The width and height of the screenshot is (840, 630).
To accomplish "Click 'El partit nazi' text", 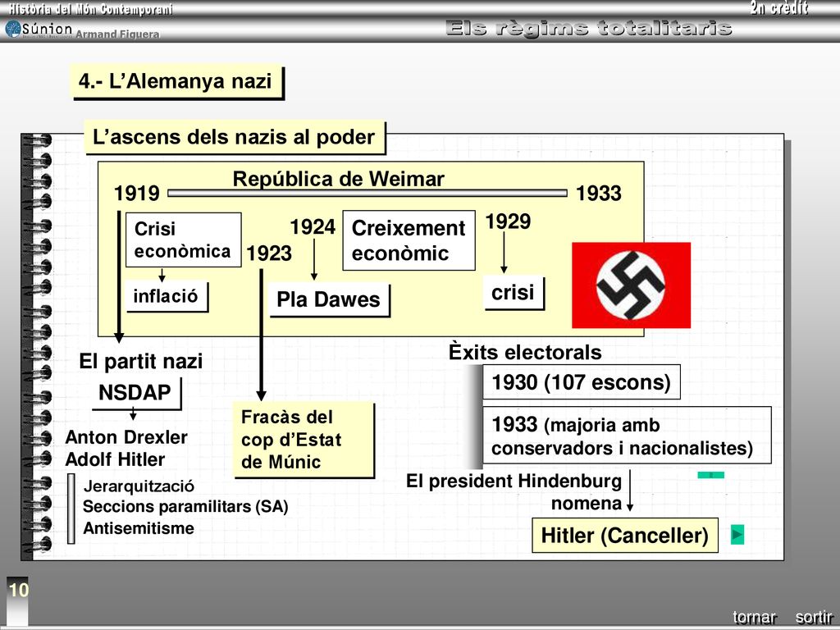I will pyautogui.click(x=141, y=361).
